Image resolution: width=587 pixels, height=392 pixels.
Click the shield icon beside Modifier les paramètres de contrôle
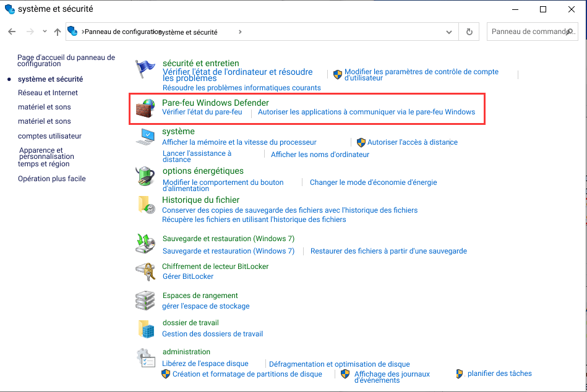pyautogui.click(x=338, y=74)
